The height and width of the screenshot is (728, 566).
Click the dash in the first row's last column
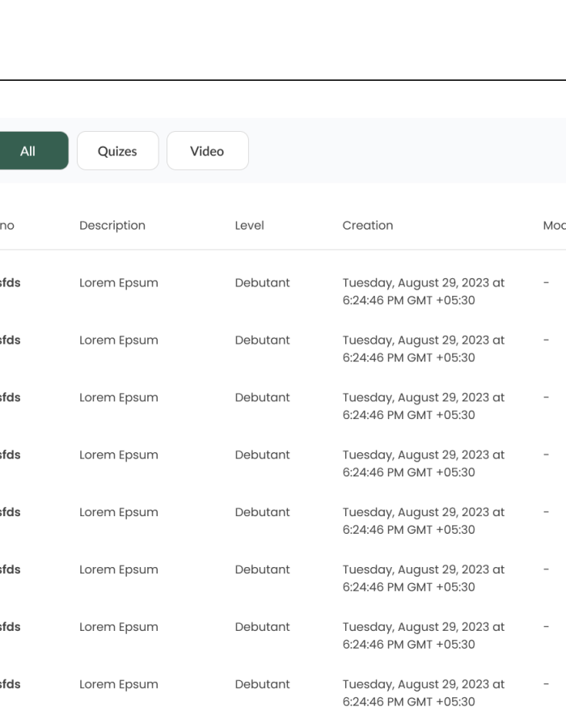pyautogui.click(x=547, y=283)
